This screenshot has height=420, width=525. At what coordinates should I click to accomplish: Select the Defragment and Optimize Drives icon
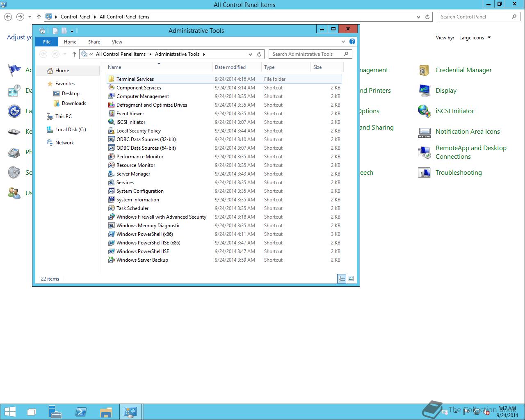click(111, 105)
